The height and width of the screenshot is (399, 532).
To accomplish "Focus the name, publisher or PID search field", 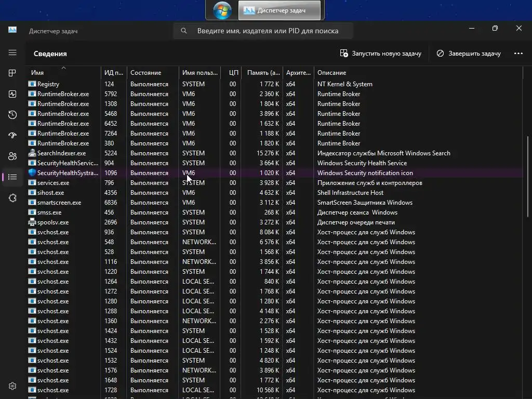I will point(263,31).
